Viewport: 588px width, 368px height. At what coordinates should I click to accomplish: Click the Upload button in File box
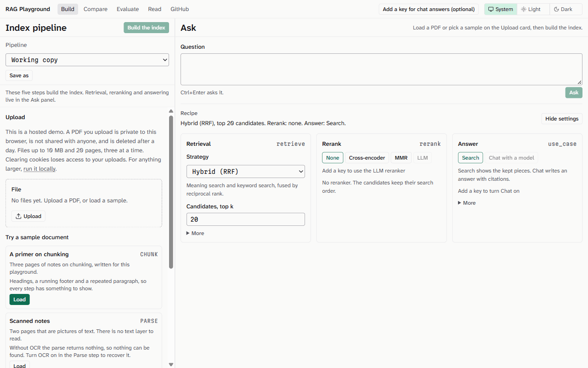(28, 216)
